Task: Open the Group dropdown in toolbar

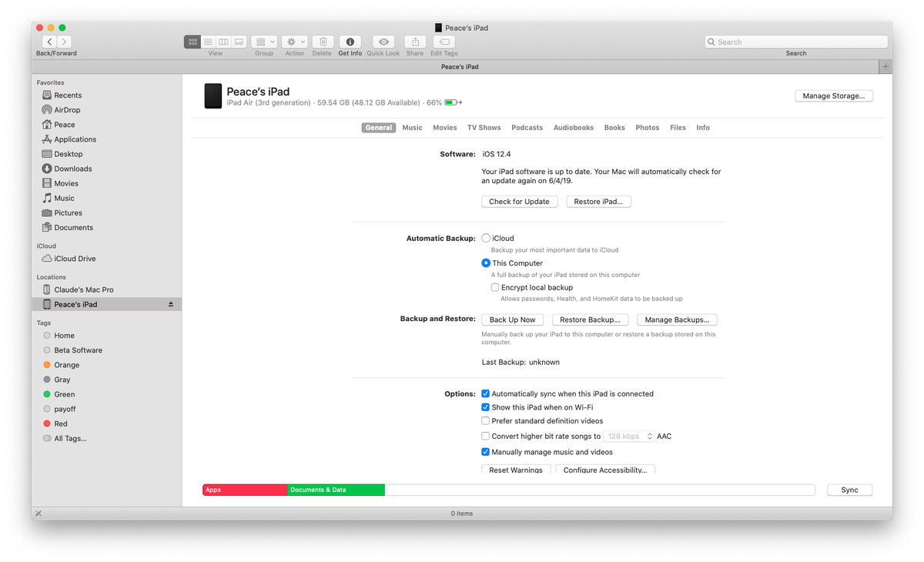Action: 264,42
